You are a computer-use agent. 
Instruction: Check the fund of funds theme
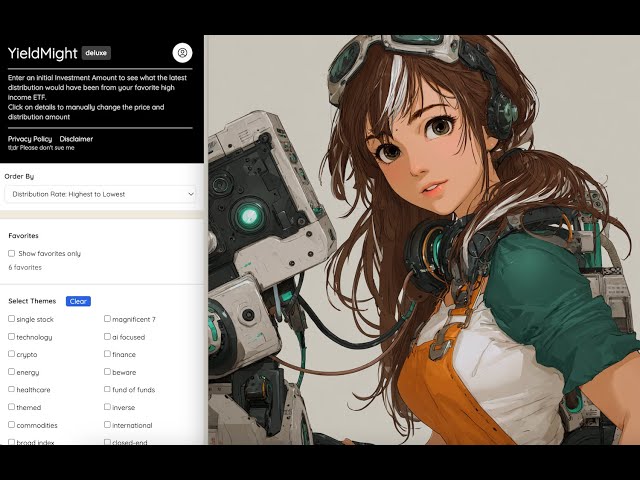coord(107,389)
